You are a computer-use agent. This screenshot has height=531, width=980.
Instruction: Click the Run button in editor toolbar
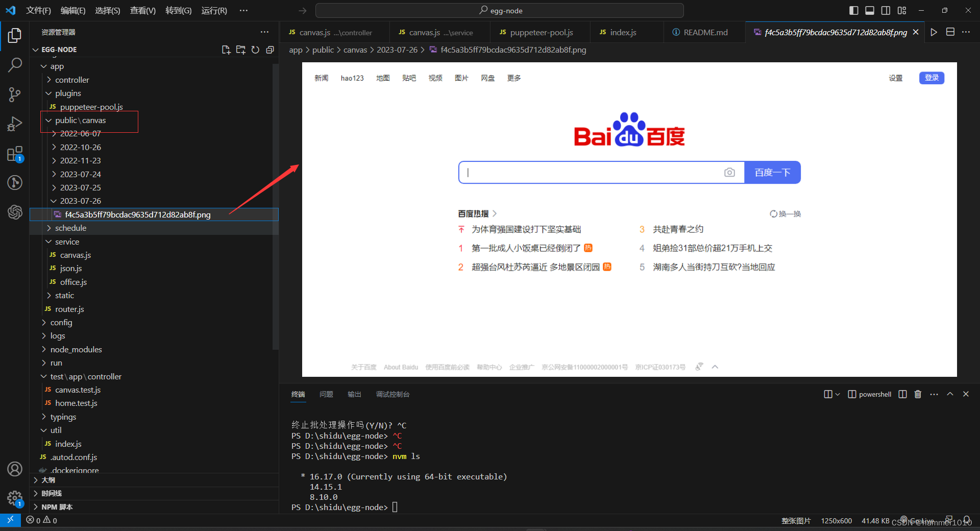pyautogui.click(x=934, y=32)
